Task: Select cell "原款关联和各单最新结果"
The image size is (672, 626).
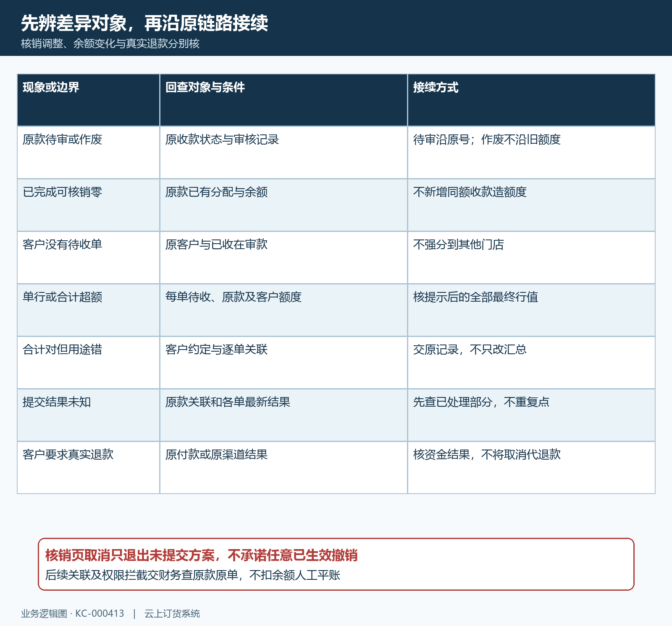Action: point(283,415)
